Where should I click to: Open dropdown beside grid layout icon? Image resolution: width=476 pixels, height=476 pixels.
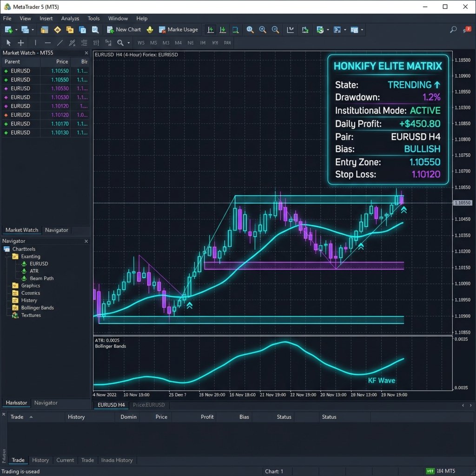(362, 30)
